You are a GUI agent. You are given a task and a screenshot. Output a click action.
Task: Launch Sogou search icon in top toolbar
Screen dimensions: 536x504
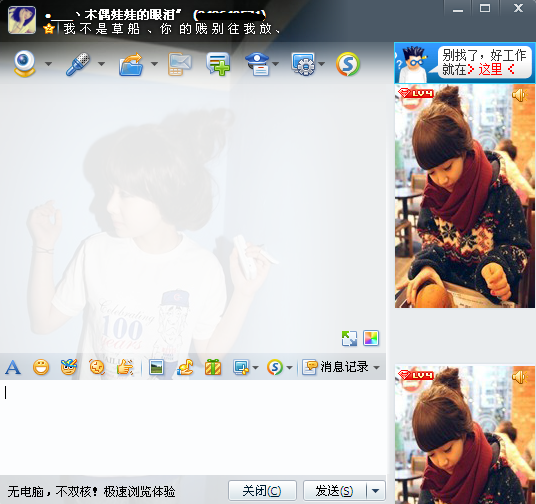tap(348, 64)
